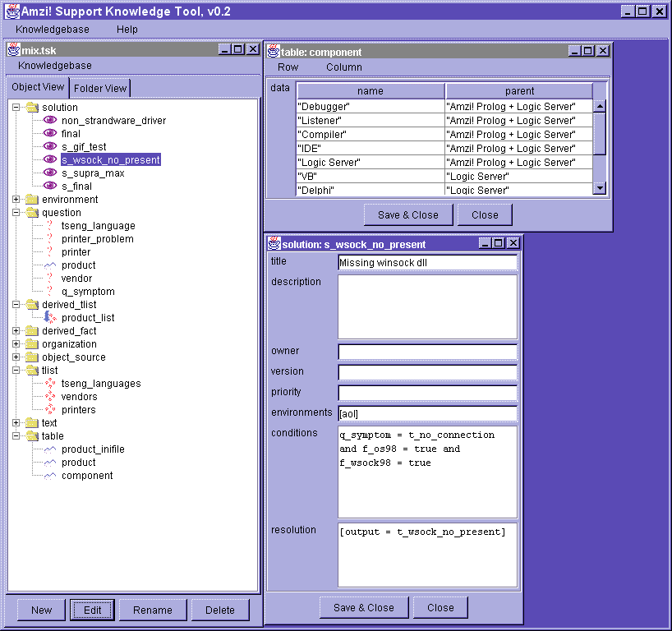
Task: Expand the text tree node
Action: coord(16,422)
